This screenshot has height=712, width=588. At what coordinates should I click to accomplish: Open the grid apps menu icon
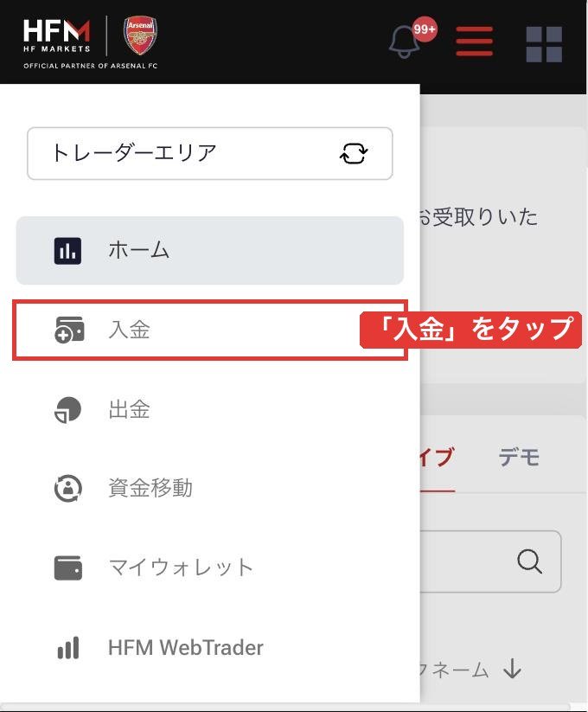coord(544,44)
